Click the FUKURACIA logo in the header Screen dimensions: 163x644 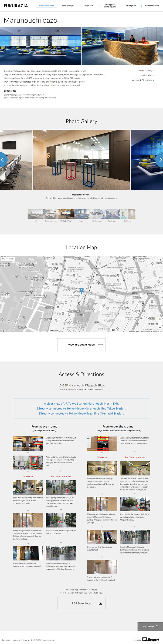click(16, 6)
